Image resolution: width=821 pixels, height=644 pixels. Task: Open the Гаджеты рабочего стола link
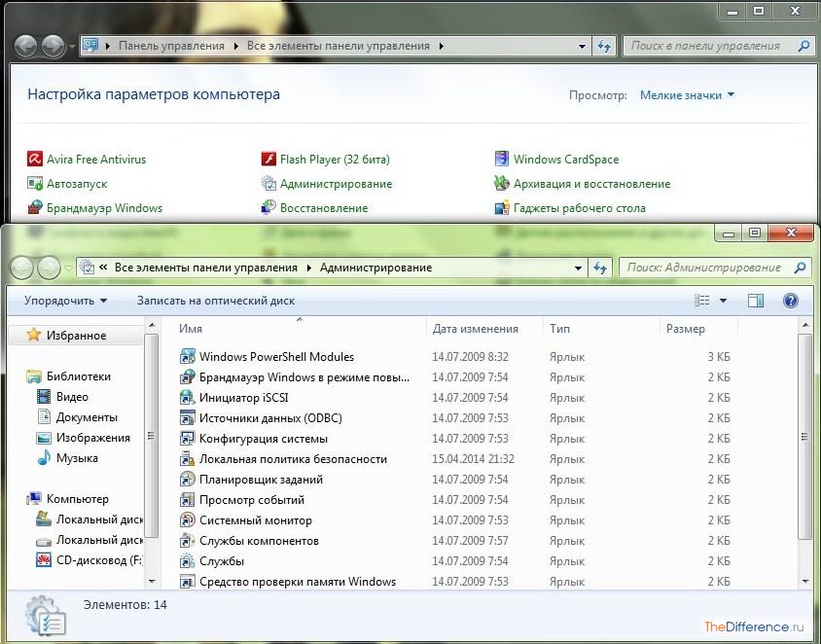(579, 208)
